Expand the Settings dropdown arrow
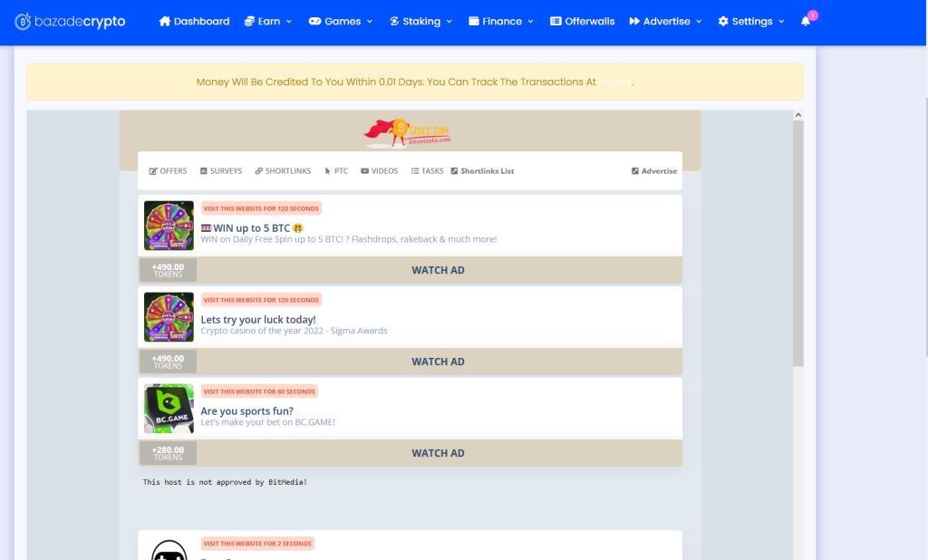The width and height of the screenshot is (928, 560). [781, 22]
